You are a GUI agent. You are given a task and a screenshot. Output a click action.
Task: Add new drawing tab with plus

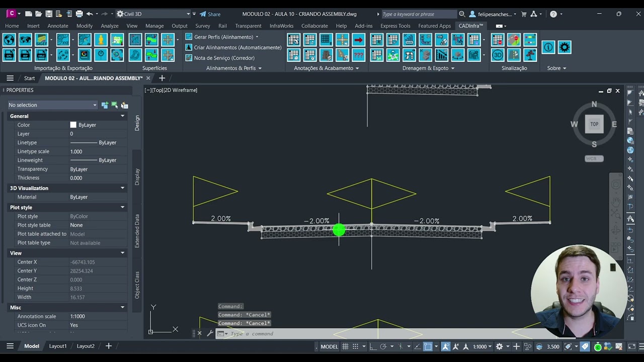click(162, 78)
